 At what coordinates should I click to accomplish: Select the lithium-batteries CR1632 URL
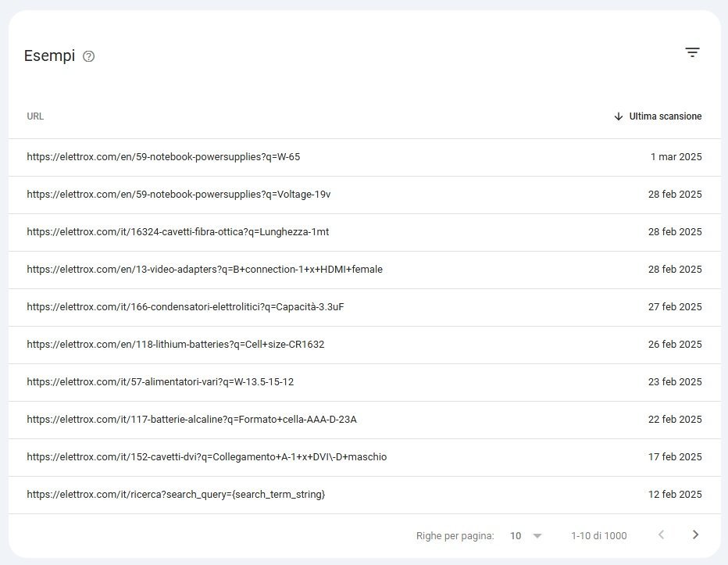[176, 345]
